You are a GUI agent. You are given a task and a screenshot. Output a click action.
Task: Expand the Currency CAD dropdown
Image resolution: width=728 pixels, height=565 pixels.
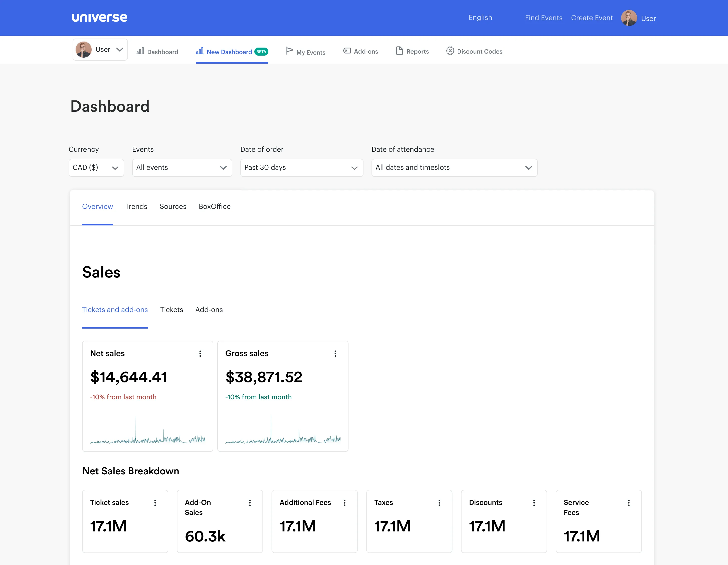[96, 168]
